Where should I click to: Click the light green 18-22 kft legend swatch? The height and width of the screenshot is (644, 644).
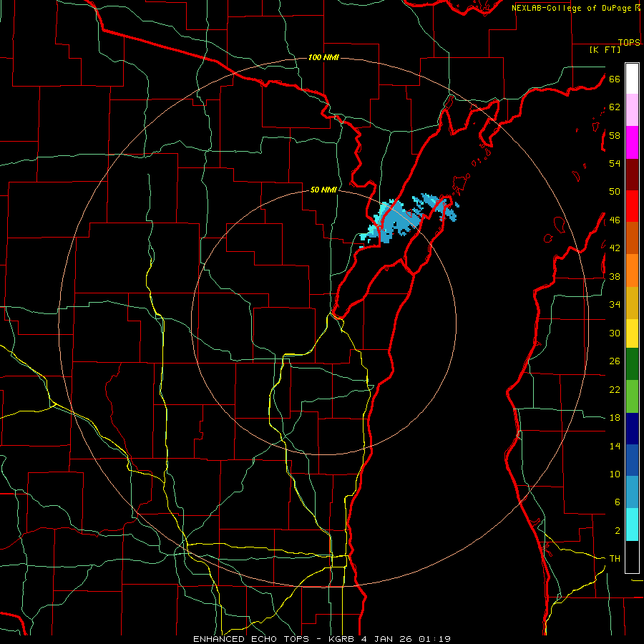[x=632, y=396]
